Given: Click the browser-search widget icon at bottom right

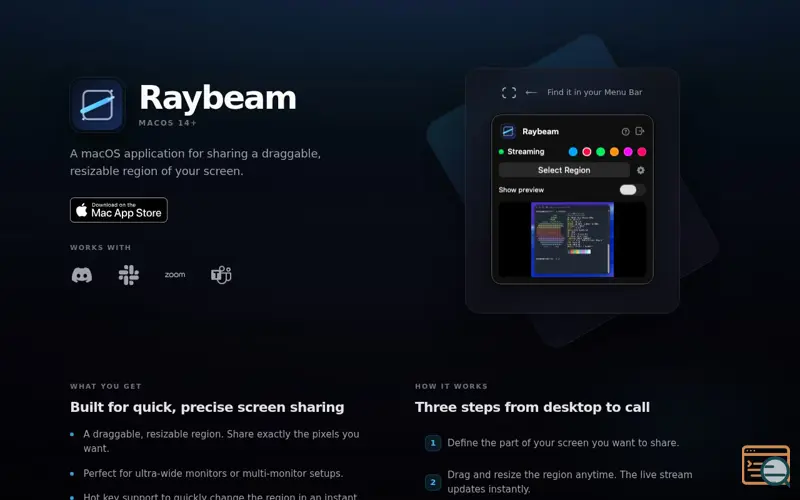Looking at the screenshot, I should [766, 465].
